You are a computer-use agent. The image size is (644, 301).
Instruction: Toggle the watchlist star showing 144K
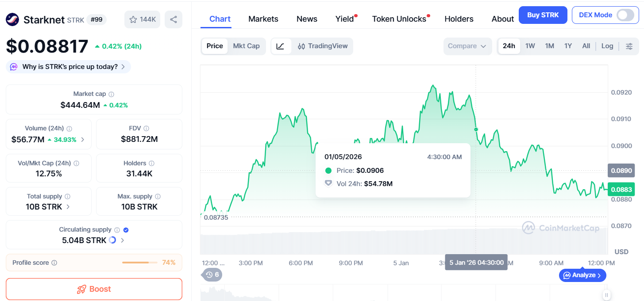tap(142, 19)
